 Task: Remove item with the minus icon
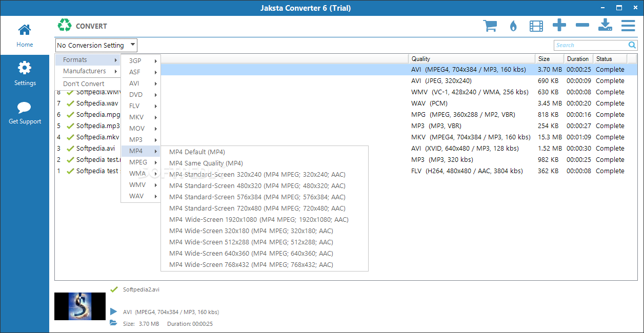[582, 25]
